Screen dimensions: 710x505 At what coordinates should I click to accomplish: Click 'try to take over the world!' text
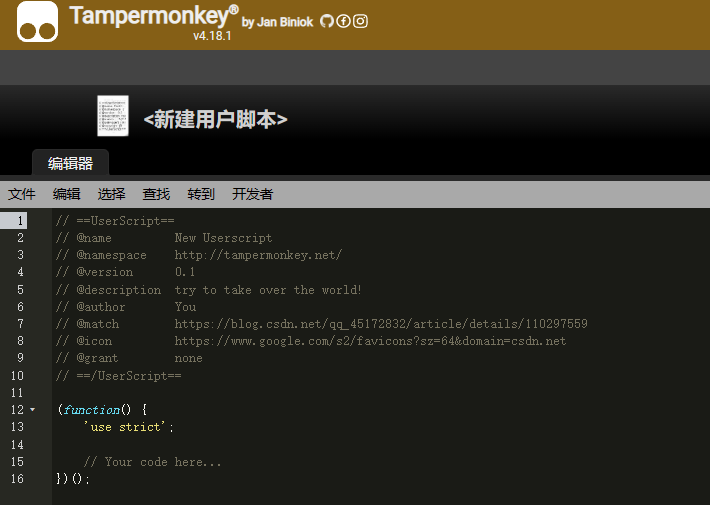(x=268, y=290)
